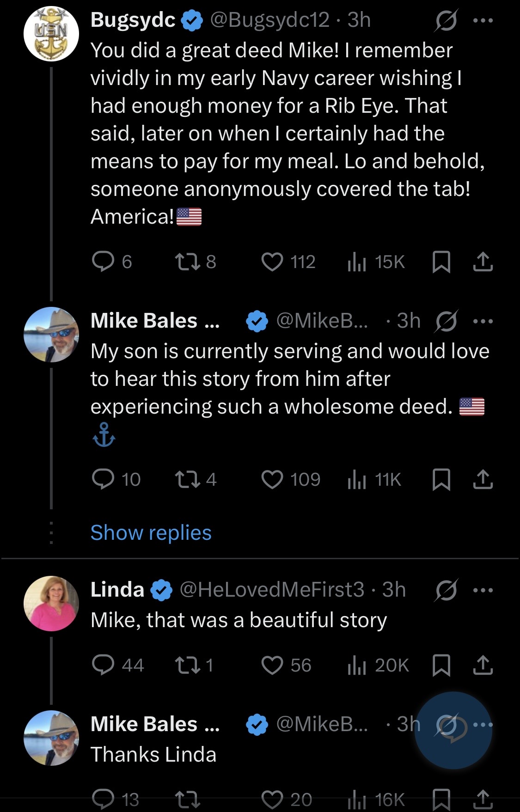This screenshot has width=520, height=812.
Task: Open Linda's profile via @HeLovedMeFirst3 handle
Action: pyautogui.click(x=272, y=590)
